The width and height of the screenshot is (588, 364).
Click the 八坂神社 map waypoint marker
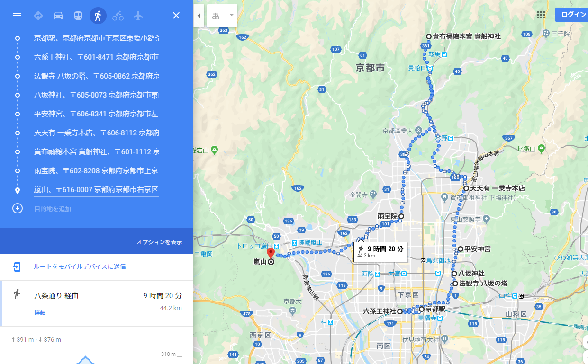(x=454, y=274)
